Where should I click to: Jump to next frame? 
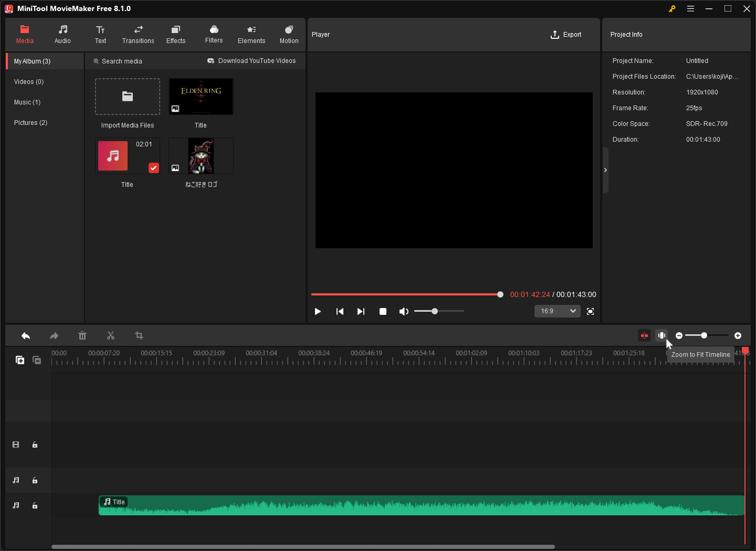(x=361, y=311)
